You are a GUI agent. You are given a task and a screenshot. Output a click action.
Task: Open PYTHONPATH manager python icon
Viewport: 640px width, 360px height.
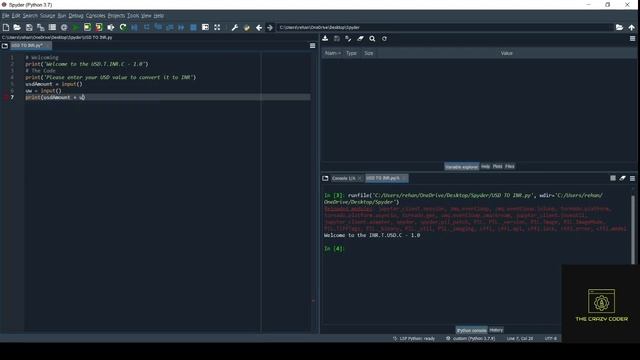click(247, 27)
